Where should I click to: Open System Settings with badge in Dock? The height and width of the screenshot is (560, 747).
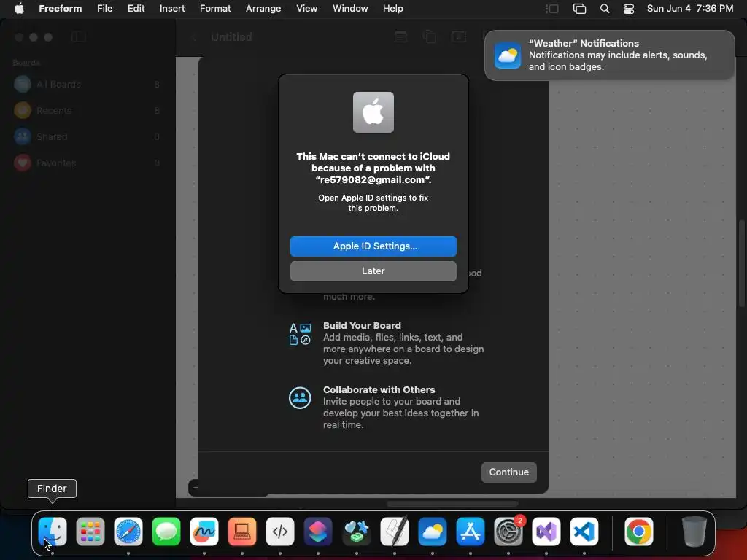click(x=508, y=532)
